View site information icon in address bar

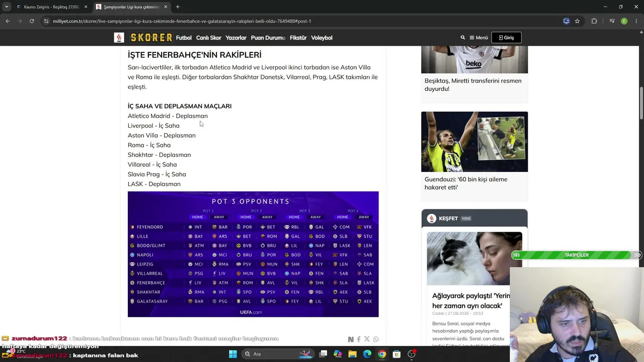click(46, 21)
